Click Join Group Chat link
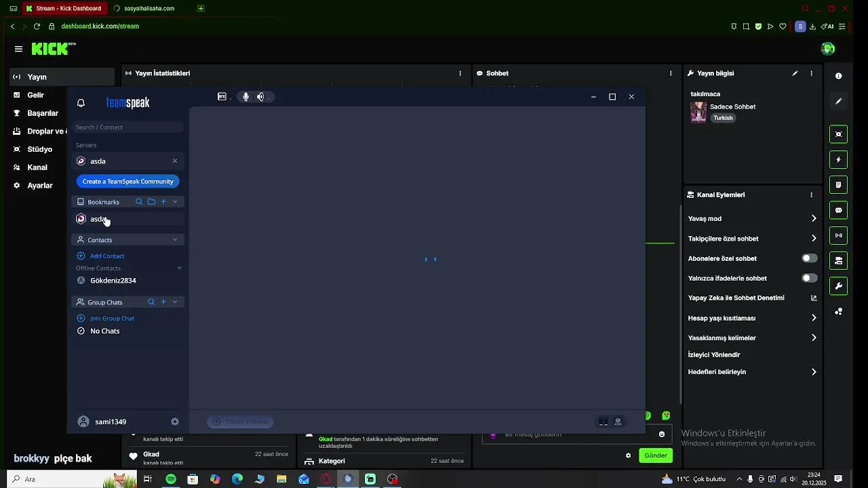This screenshot has height=488, width=868. pos(112,319)
